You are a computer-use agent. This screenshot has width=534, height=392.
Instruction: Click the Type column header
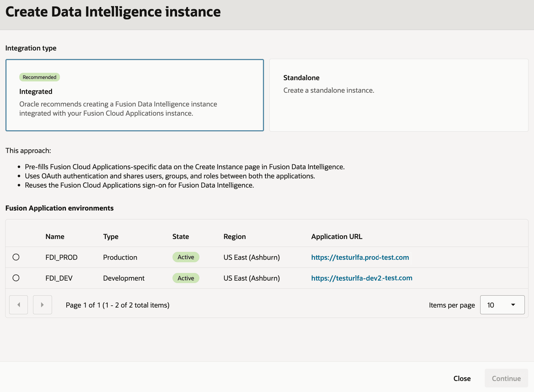click(111, 237)
